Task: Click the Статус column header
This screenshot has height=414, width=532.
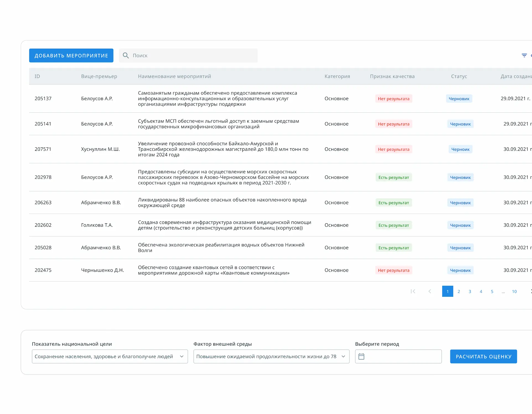Action: [459, 76]
